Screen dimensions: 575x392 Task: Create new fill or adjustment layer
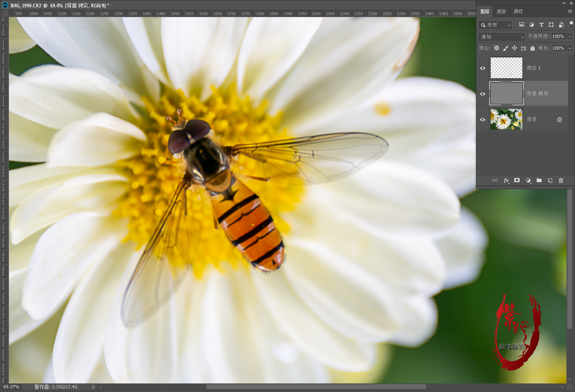[x=528, y=180]
